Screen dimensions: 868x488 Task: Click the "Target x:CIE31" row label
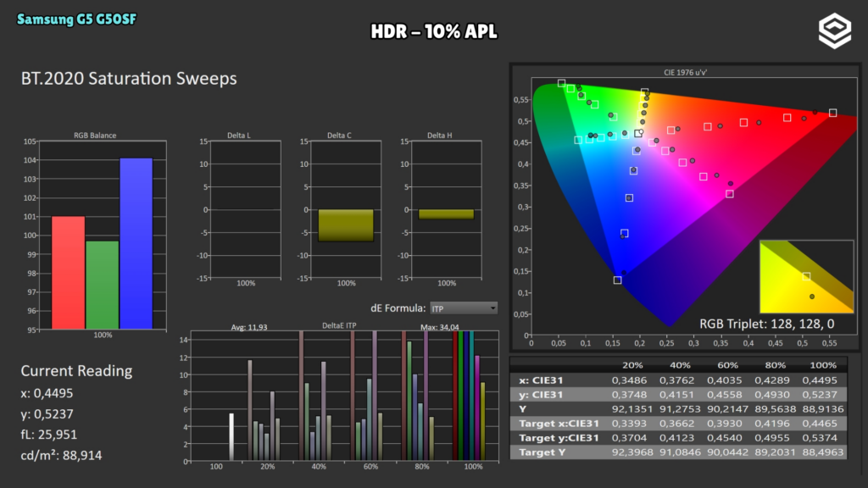(x=559, y=424)
